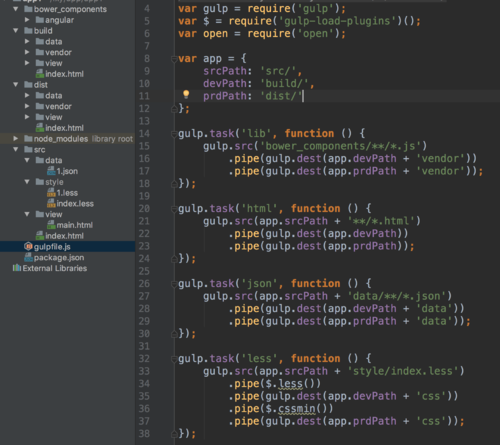
Task: Click 'library root' label text
Action: [x=112, y=139]
